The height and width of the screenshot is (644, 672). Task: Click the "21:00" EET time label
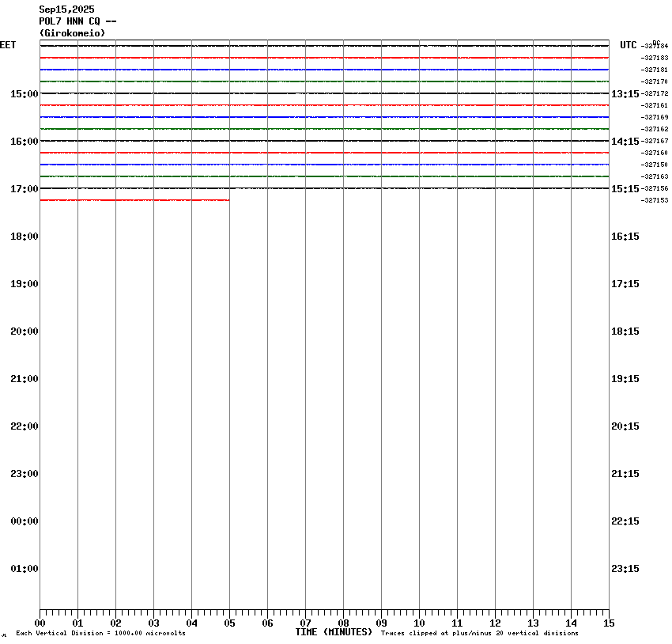coord(25,379)
